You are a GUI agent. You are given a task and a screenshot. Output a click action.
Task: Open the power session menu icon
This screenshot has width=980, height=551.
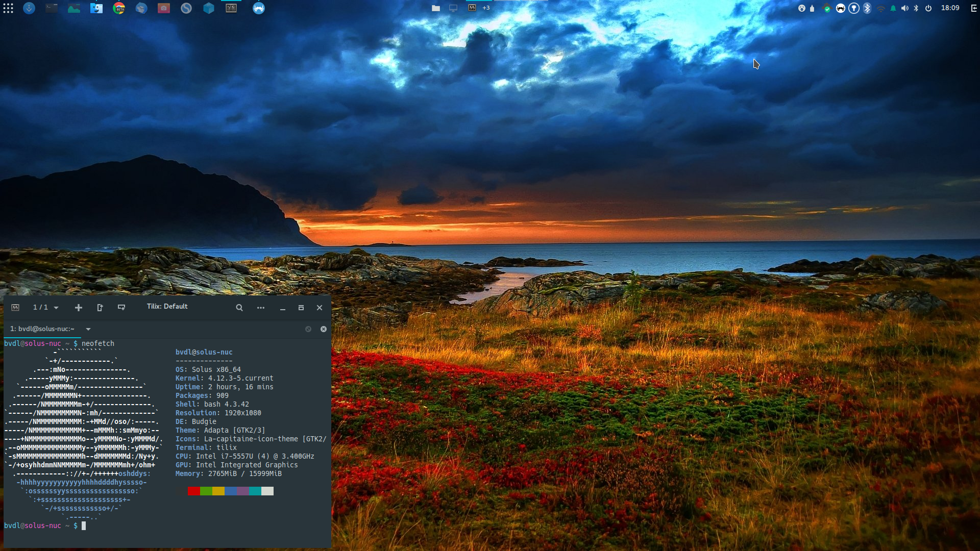[x=928, y=8]
